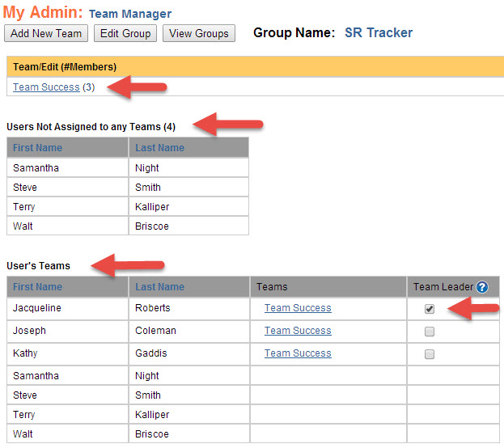This screenshot has height=448, width=504.
Task: Follow Team Success link for Kathy Gaddis
Action: [x=298, y=353]
